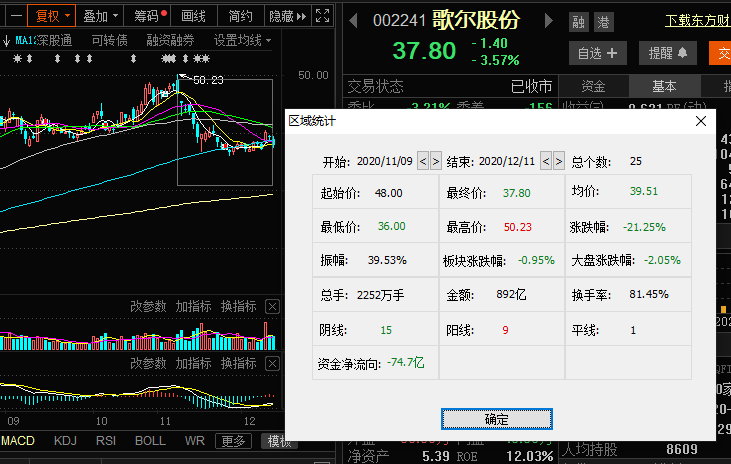Go to previous stock with left arrow
The width and height of the screenshot is (731, 464).
coord(353,21)
